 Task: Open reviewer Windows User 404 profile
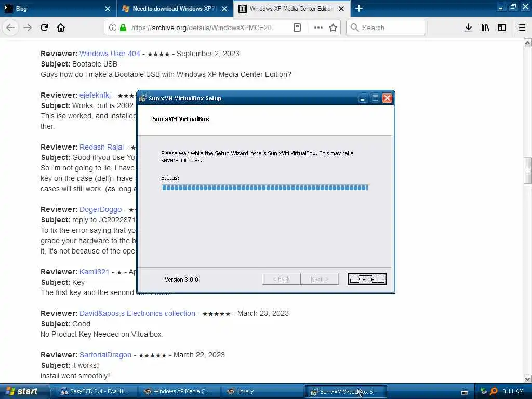coord(110,54)
